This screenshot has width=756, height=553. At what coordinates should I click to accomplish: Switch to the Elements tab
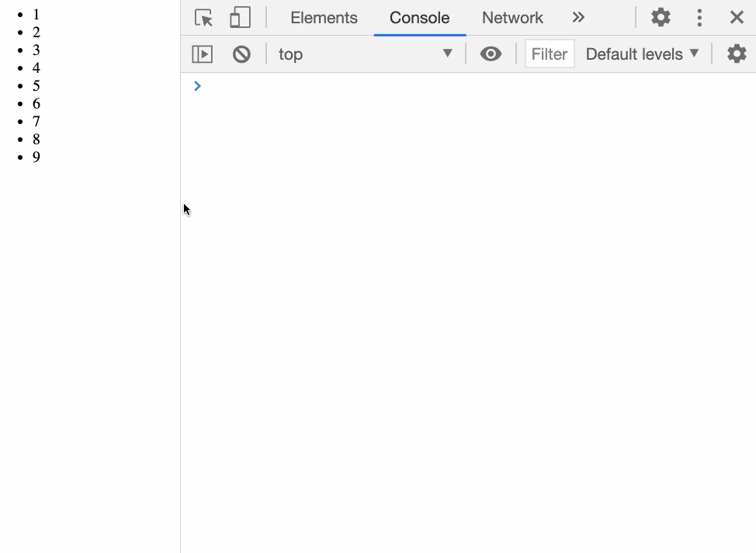(324, 18)
